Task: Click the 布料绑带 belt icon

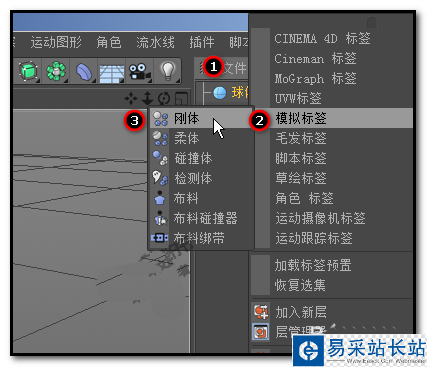Action: (x=159, y=238)
